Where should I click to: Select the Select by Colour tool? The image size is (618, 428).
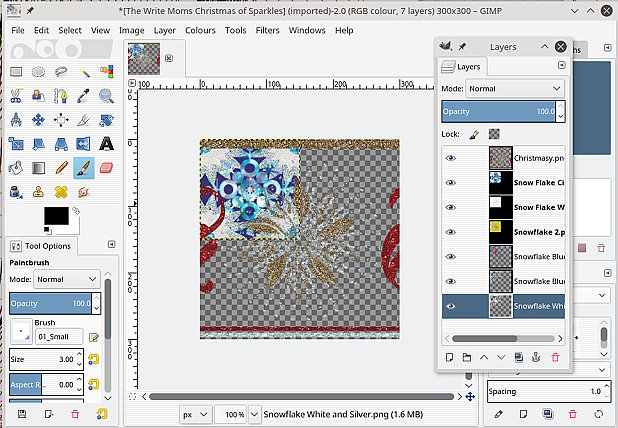(x=106, y=72)
